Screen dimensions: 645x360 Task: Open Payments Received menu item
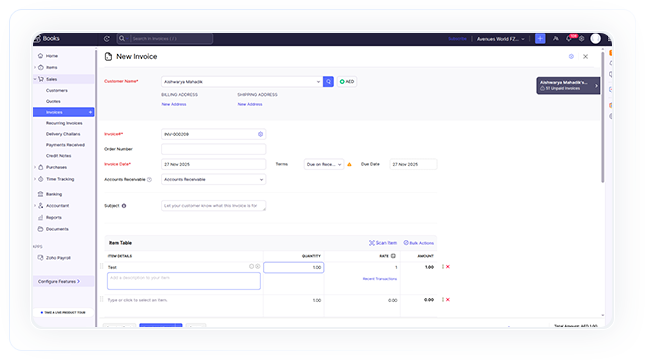click(65, 145)
